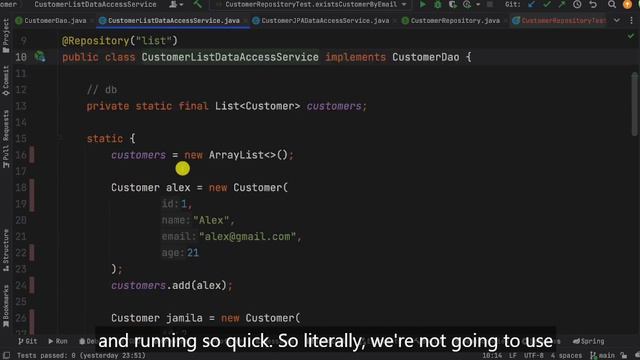Click line number 18 in gutter
Screen dimensions: 640x360
[x=21, y=188]
